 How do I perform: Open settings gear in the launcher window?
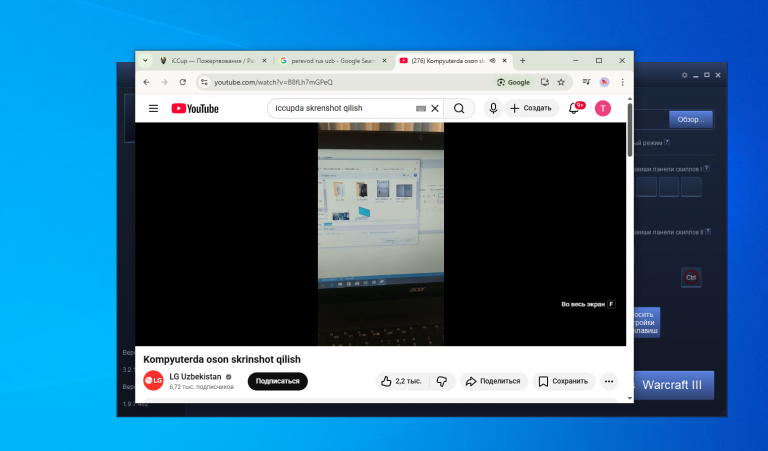tap(684, 75)
